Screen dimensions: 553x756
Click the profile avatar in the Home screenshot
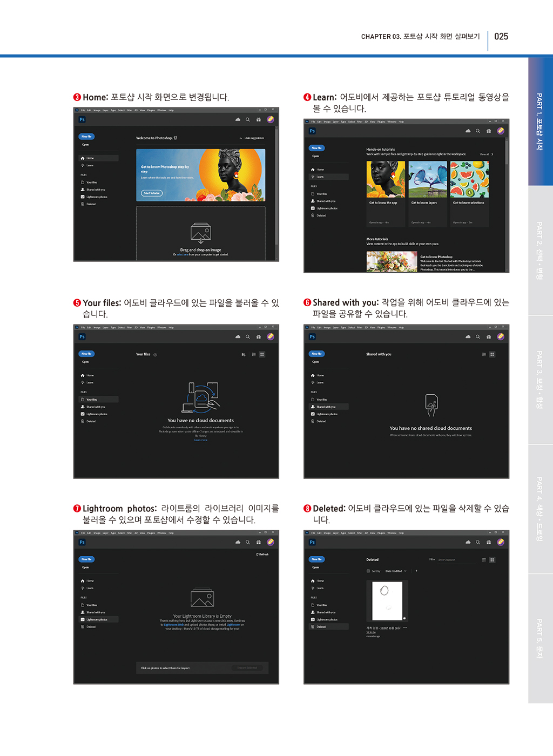(271, 119)
